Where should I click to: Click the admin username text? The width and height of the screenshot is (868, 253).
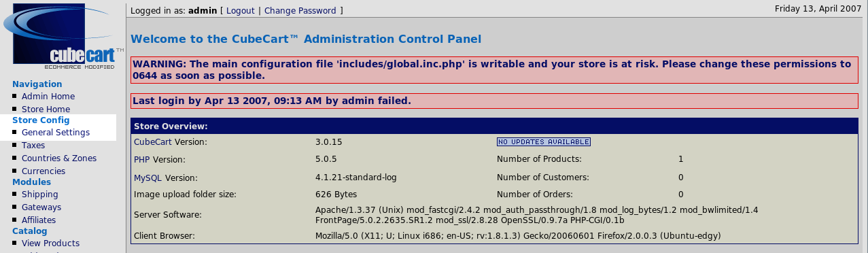point(203,11)
